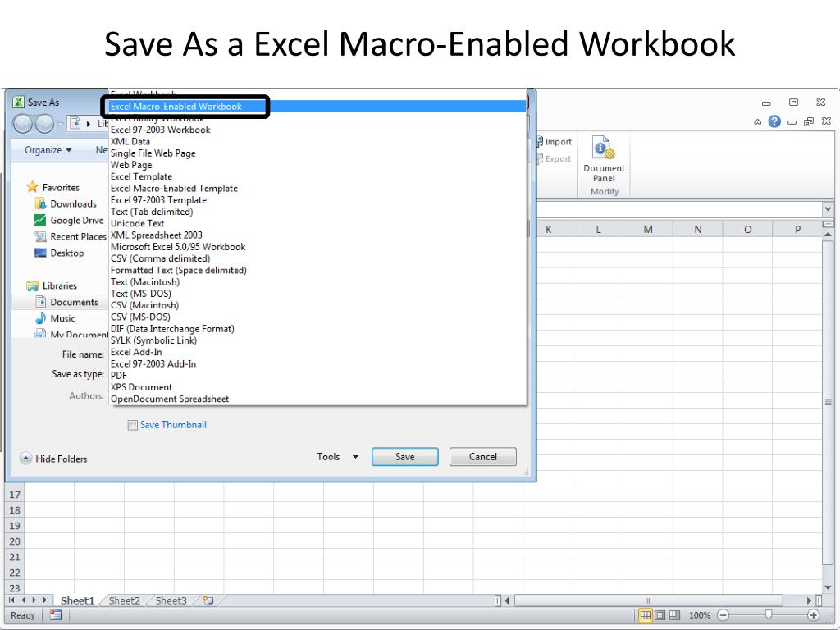The height and width of the screenshot is (630, 840).
Task: Click the Export button in ribbon
Action: click(554, 159)
